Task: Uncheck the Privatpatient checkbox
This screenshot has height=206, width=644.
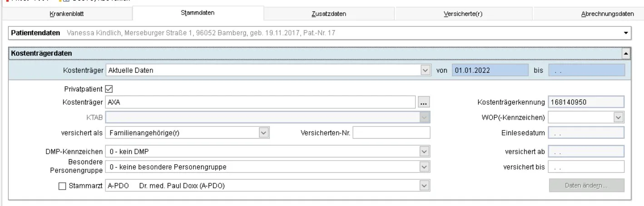Action: pyautogui.click(x=109, y=89)
